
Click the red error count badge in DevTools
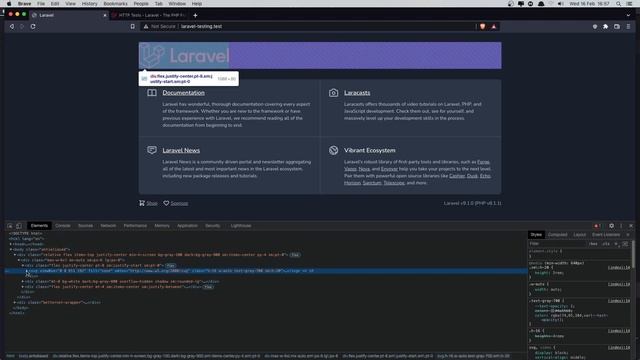(x=597, y=226)
